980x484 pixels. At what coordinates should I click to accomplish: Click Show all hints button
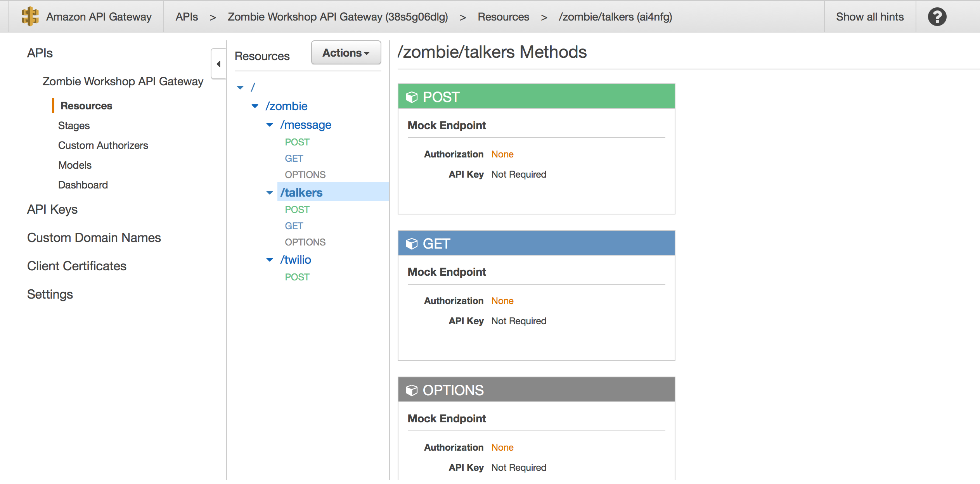pyautogui.click(x=869, y=17)
